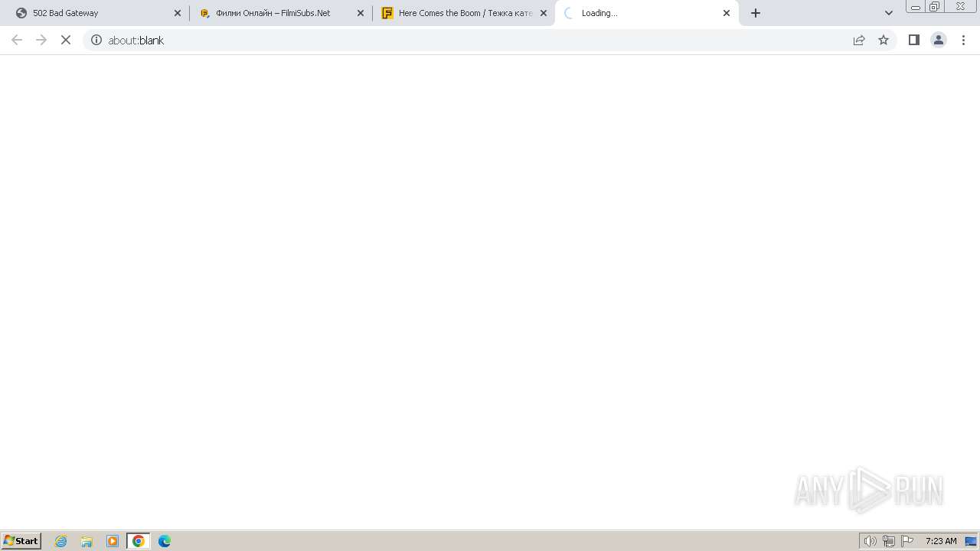This screenshot has height=551, width=980.
Task: Select the Loading... tab
Action: 647,13
